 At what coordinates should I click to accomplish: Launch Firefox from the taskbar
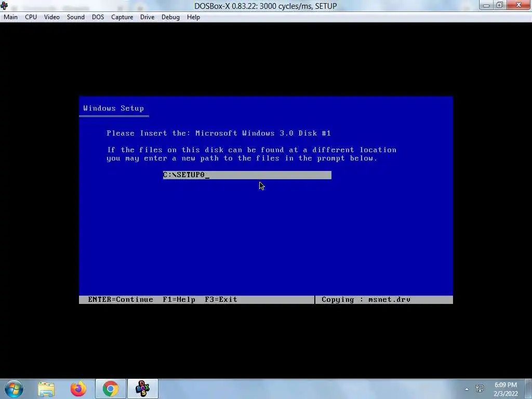[78, 389]
